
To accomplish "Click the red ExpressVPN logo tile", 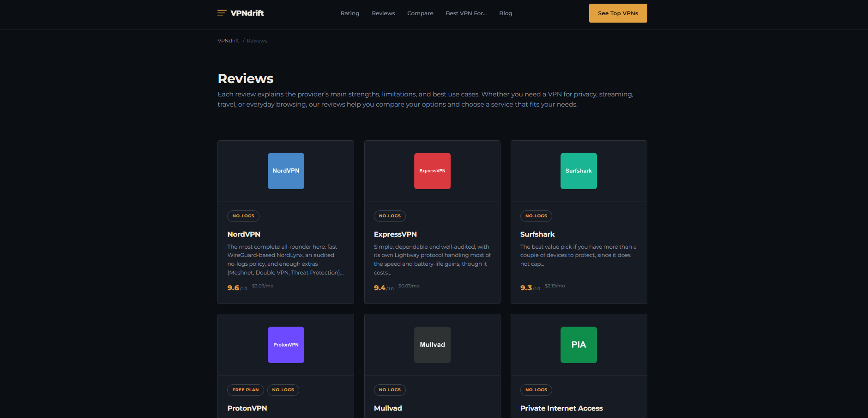I will click(432, 171).
